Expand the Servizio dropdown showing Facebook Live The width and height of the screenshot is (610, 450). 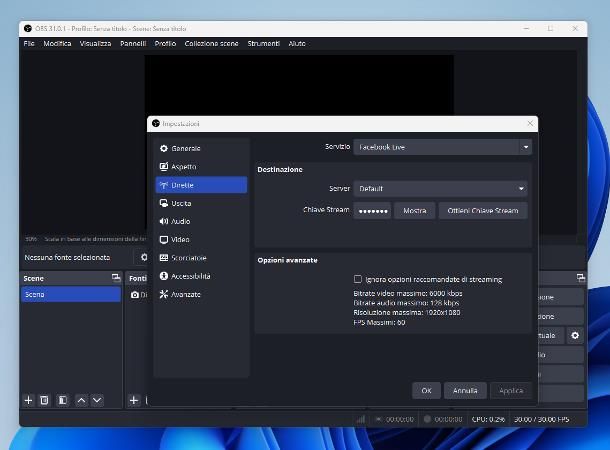point(442,147)
